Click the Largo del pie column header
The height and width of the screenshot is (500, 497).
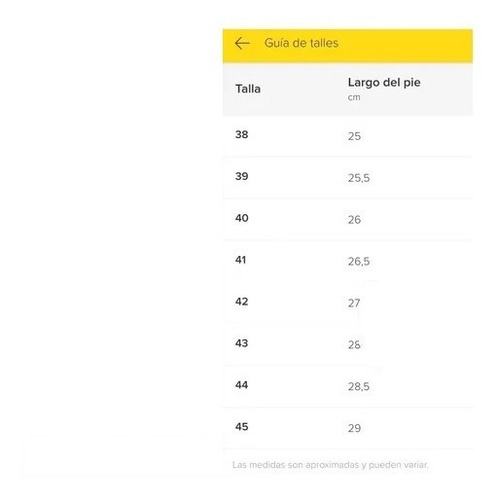pyautogui.click(x=384, y=82)
